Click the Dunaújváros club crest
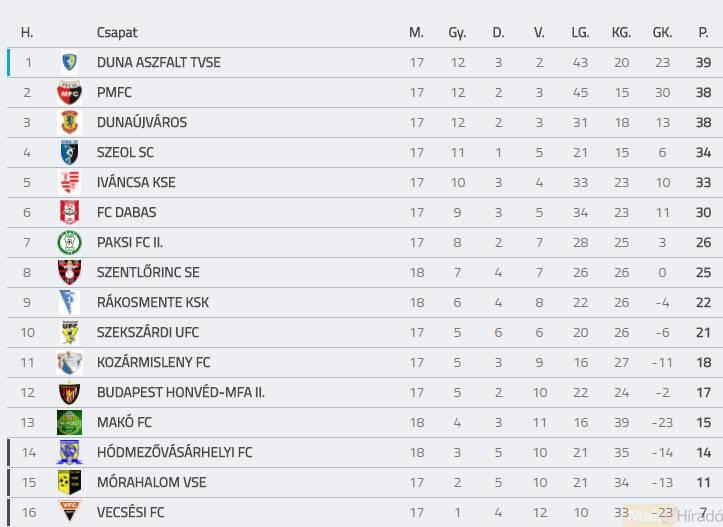Screen dimensions: 723x527 [69, 122]
